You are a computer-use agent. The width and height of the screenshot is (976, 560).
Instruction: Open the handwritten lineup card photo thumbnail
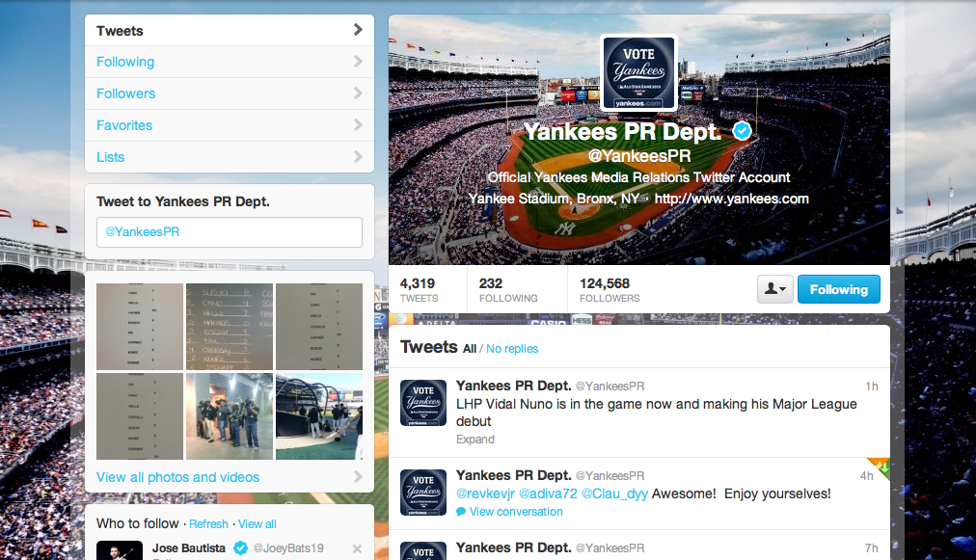pyautogui.click(x=230, y=327)
